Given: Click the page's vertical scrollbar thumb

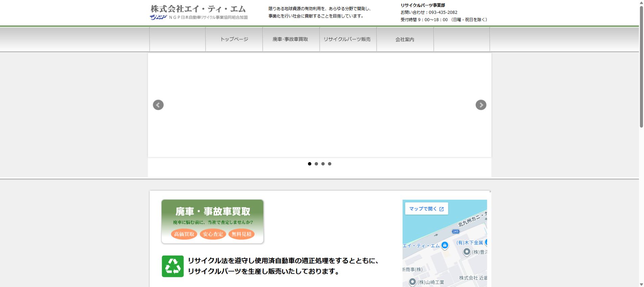Looking at the screenshot, I should [x=641, y=67].
